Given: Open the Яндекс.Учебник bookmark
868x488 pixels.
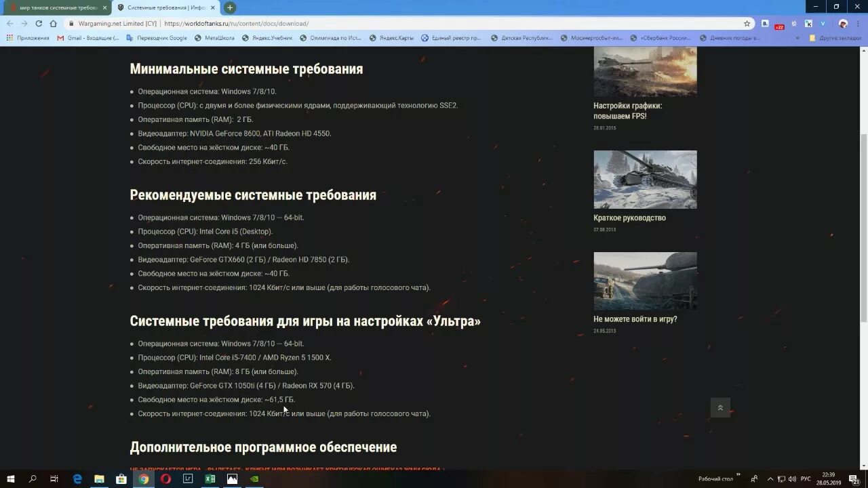Looking at the screenshot, I should [267, 38].
